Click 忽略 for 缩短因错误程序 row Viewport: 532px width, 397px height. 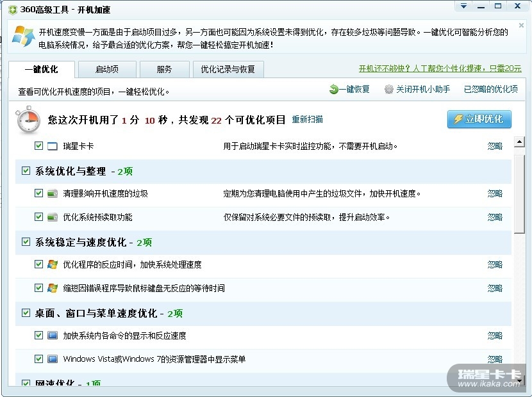[x=495, y=288]
